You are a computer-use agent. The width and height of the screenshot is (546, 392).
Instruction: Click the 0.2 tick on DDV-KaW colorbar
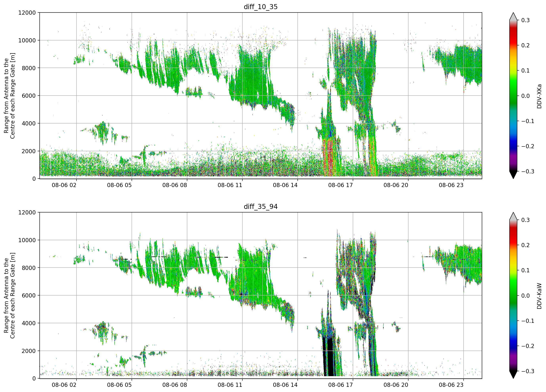525,245
